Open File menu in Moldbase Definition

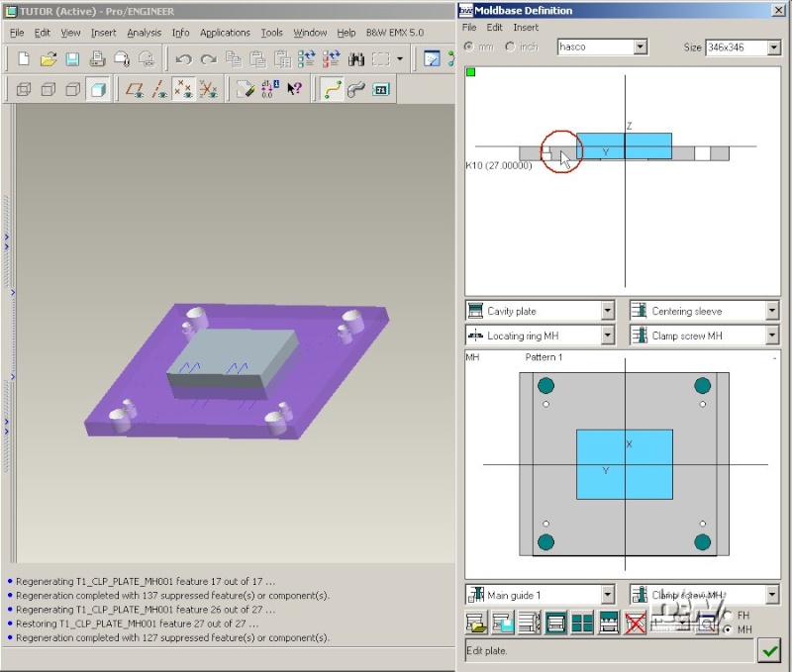[469, 28]
